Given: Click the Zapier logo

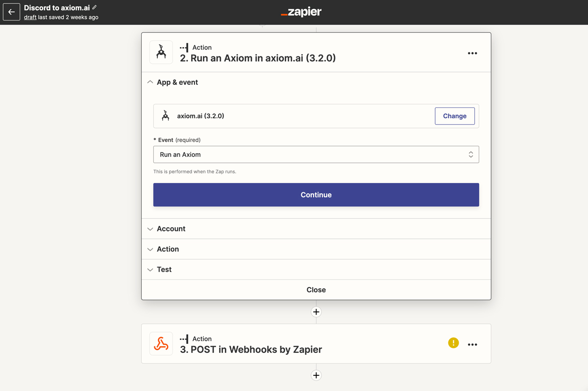Looking at the screenshot, I should (x=301, y=12).
